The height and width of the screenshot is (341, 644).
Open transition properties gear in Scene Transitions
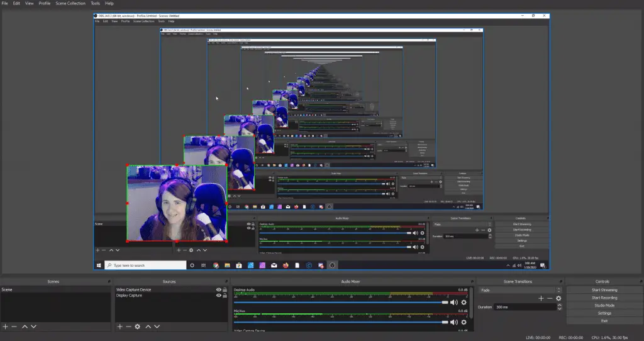pyautogui.click(x=558, y=298)
